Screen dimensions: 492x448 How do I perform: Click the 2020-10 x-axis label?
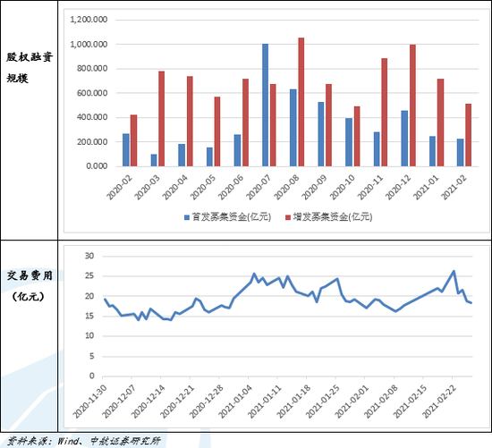pos(342,187)
